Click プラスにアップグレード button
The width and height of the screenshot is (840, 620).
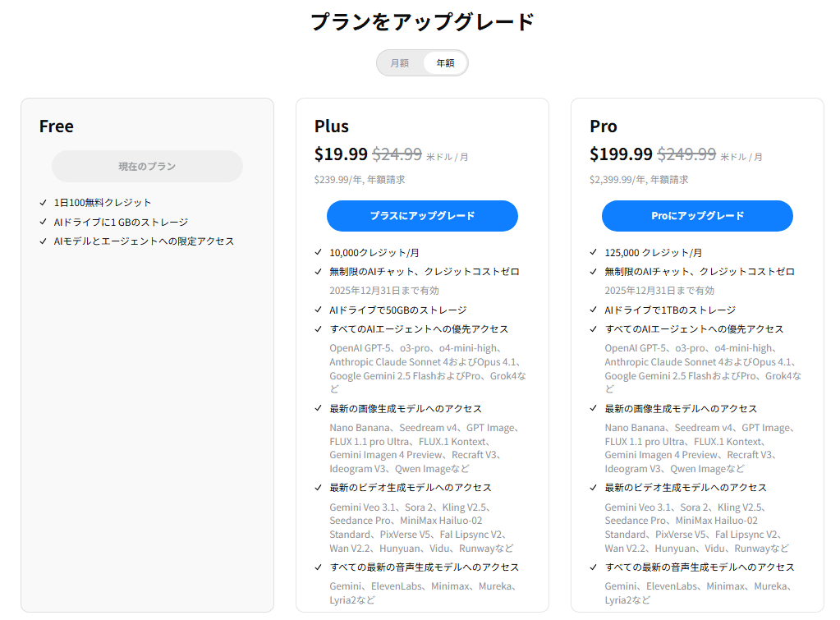422,216
